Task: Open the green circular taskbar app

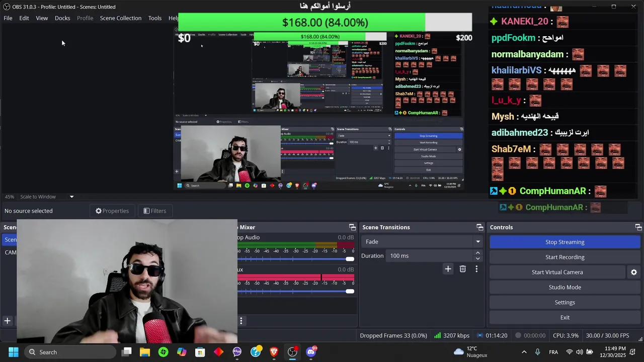Action: pyautogui.click(x=163, y=352)
